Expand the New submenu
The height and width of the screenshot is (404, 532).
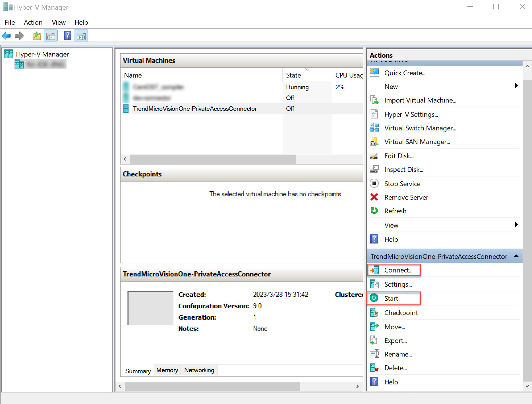coord(516,86)
